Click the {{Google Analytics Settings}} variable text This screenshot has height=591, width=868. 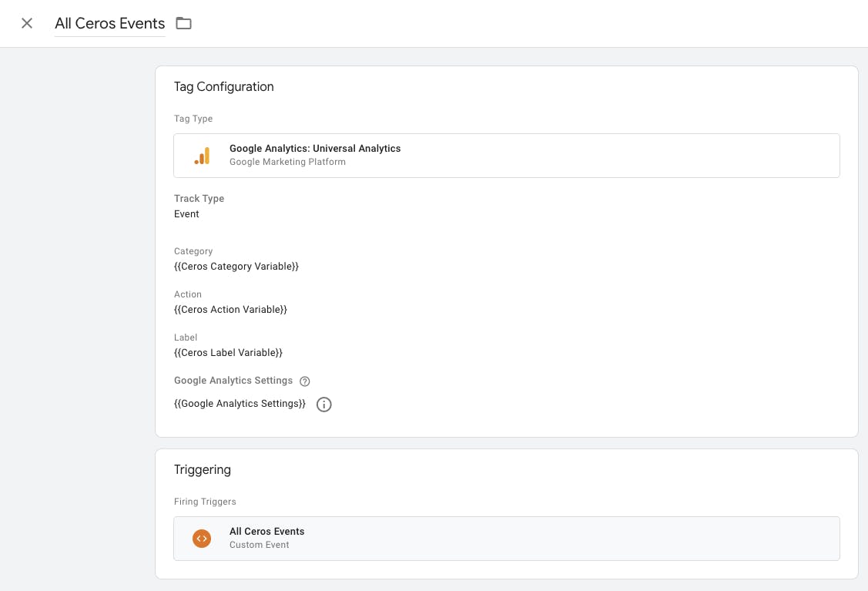click(240, 403)
